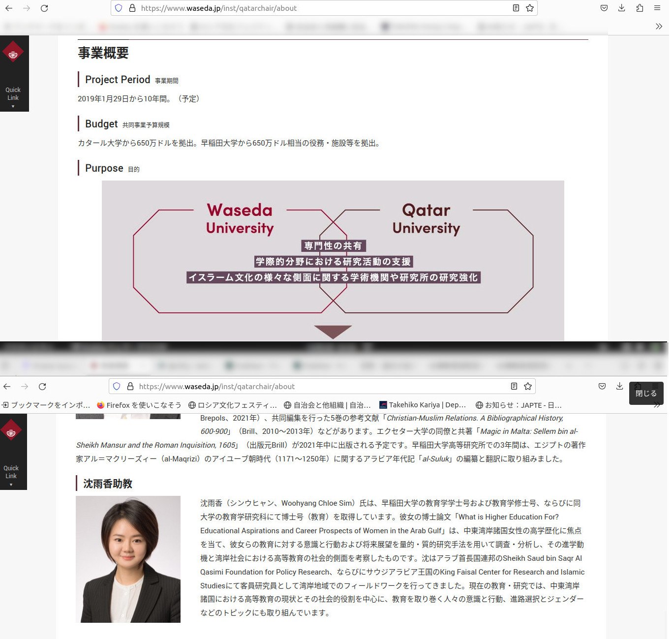Open 自治会と他組織 bookmark
This screenshot has height=639, width=672.
point(327,405)
